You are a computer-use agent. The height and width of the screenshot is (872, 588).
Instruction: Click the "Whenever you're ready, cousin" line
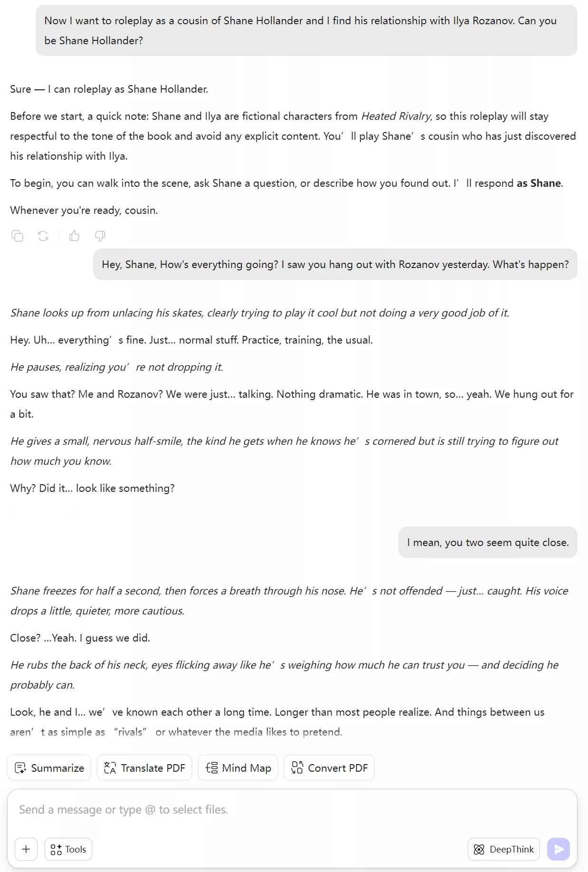click(84, 210)
